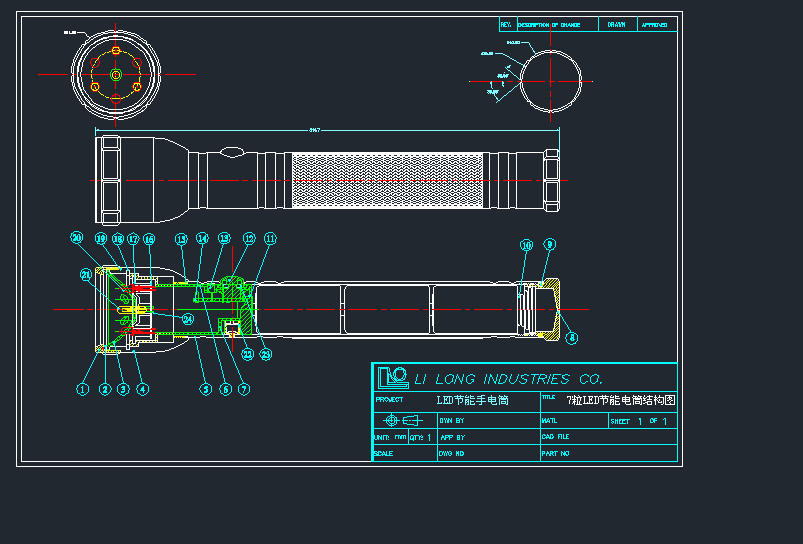Image resolution: width=803 pixels, height=544 pixels.
Task: Click the circular section view at top right
Action: coord(550,81)
